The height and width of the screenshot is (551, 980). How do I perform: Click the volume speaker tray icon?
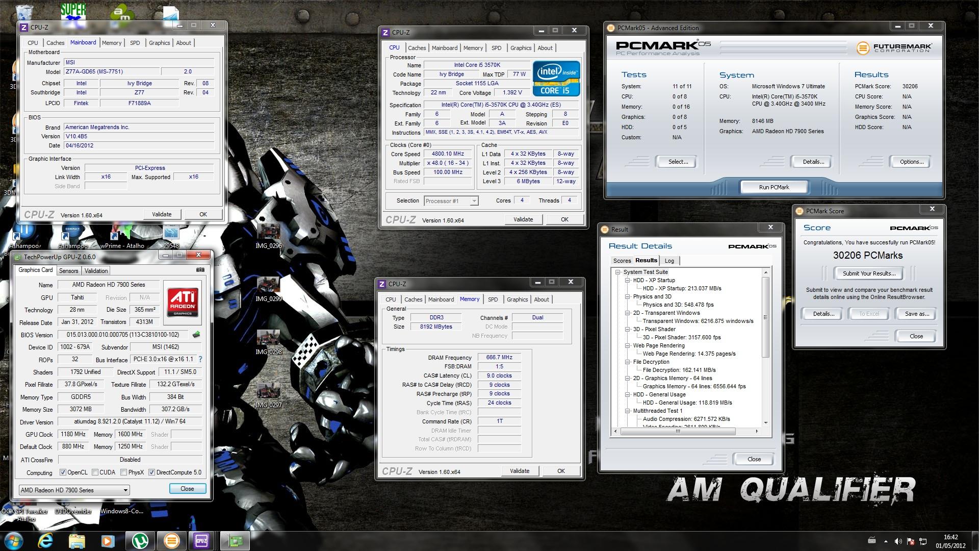tap(898, 541)
